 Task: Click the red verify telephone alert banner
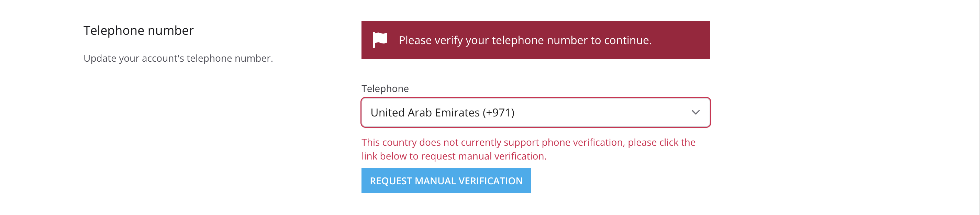[x=536, y=40]
